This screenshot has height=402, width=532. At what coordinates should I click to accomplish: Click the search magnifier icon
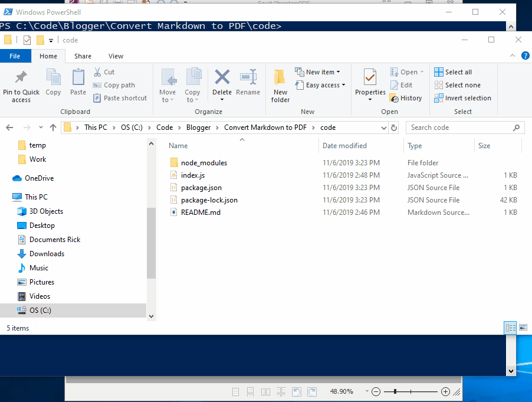[516, 128]
